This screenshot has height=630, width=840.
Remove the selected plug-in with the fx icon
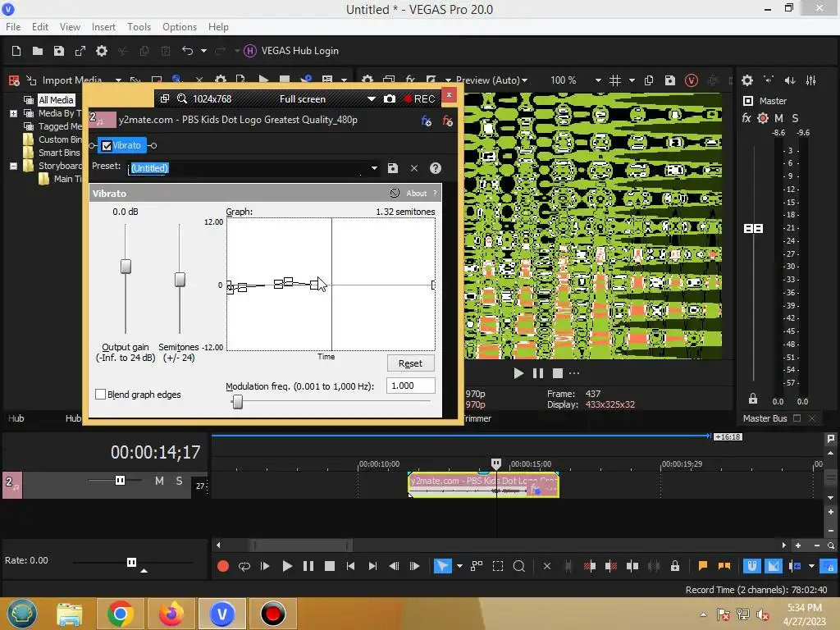(447, 121)
